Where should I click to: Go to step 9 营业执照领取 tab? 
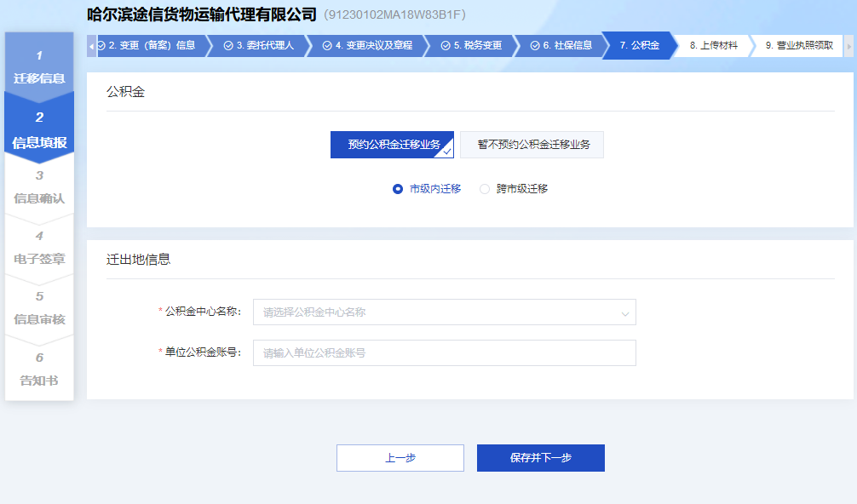click(x=798, y=45)
